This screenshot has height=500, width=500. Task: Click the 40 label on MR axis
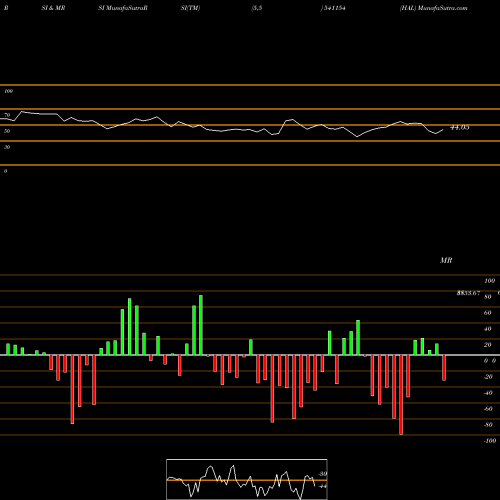click(488, 329)
